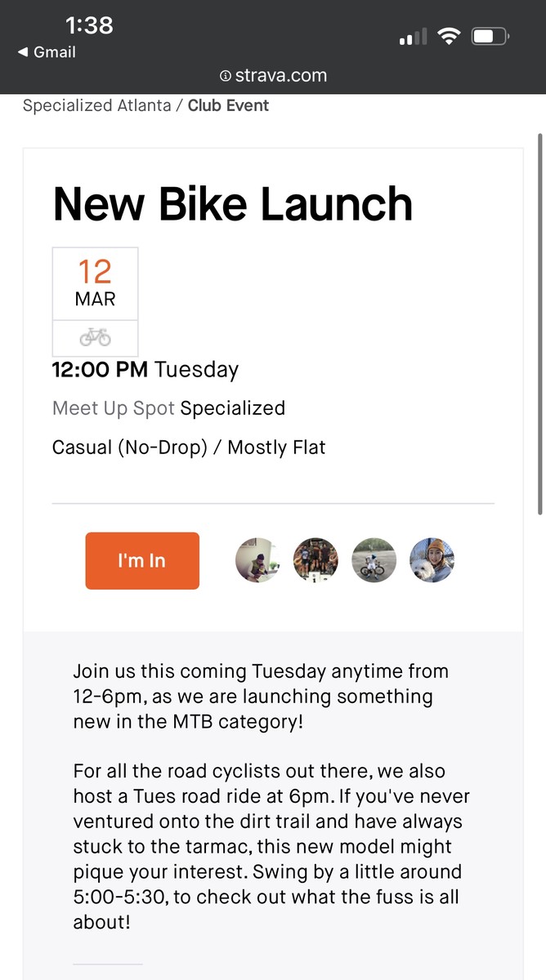View the fourth attendee's avatar with dog

point(432,560)
